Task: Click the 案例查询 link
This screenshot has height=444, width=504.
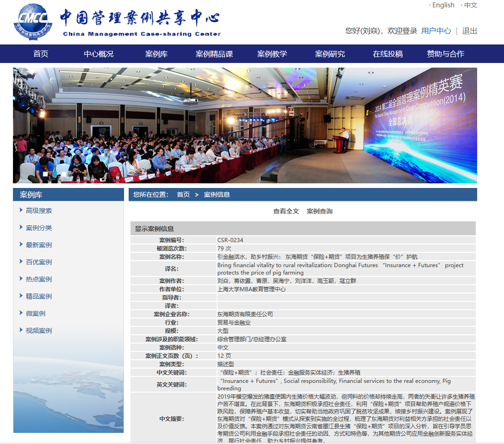Action: (319, 211)
